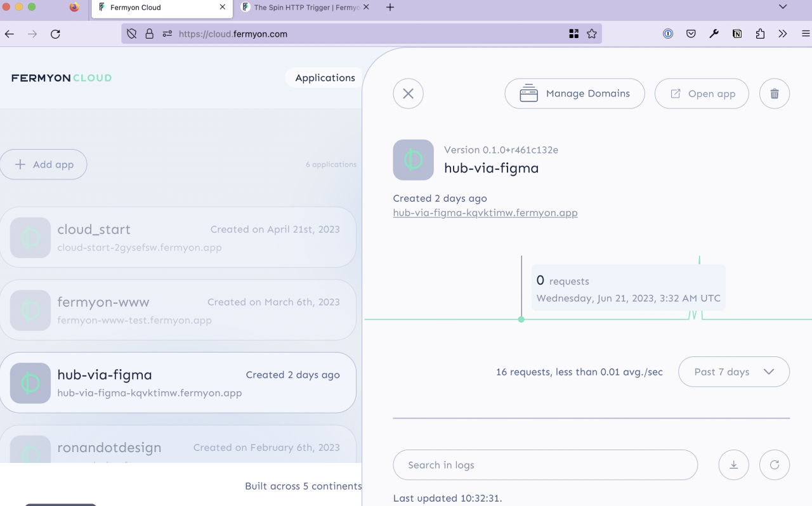Image resolution: width=812 pixels, height=506 pixels.
Task: Delete the hub-via-figma app via trash icon
Action: click(774, 93)
